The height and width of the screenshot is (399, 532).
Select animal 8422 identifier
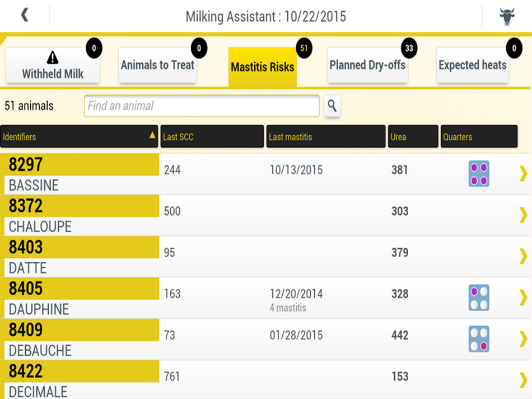(26, 371)
